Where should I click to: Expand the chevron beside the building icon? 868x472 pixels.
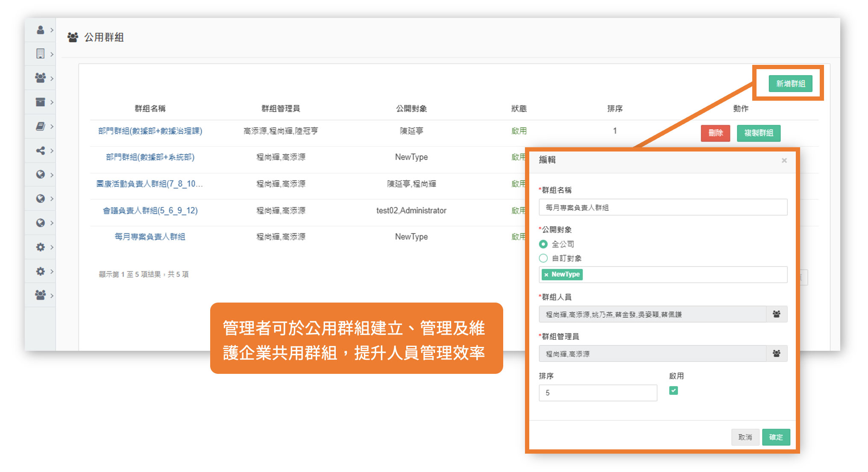click(52, 54)
